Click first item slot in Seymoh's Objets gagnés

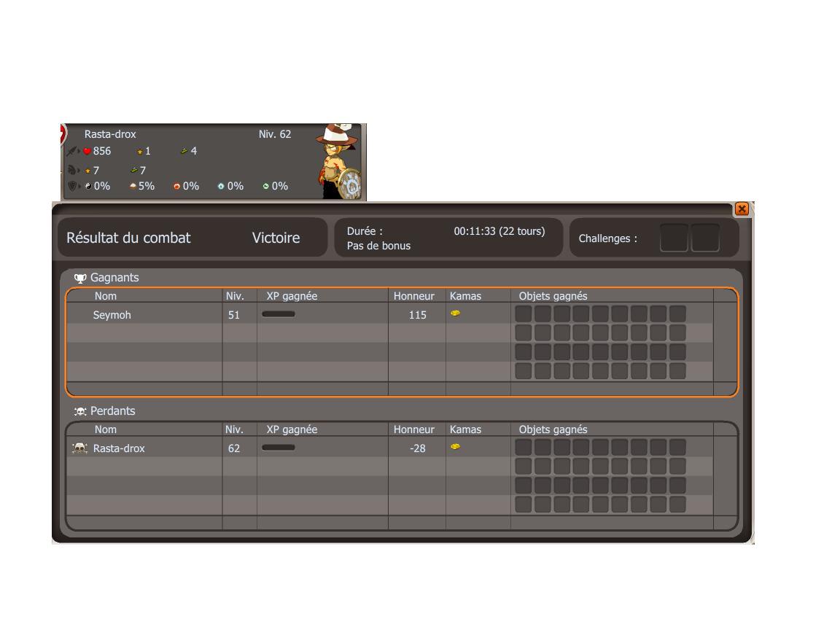click(524, 314)
